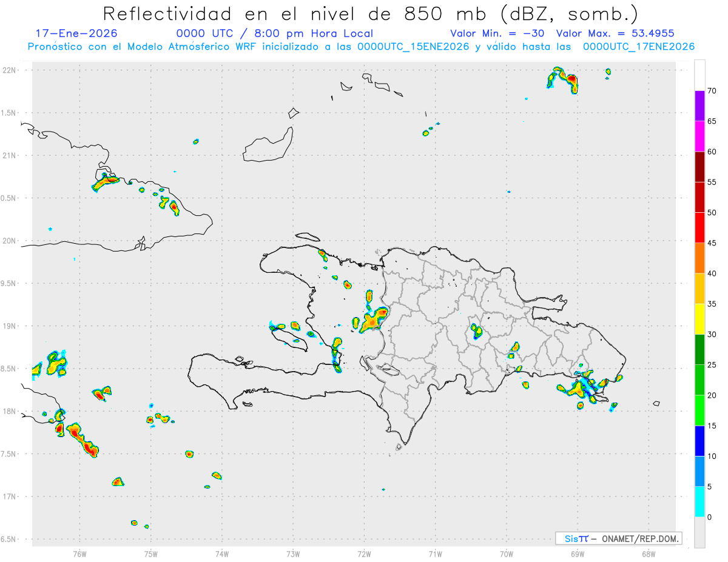Click the '0000 UTC / 8:00 pm Hora Local' text

[x=274, y=33]
